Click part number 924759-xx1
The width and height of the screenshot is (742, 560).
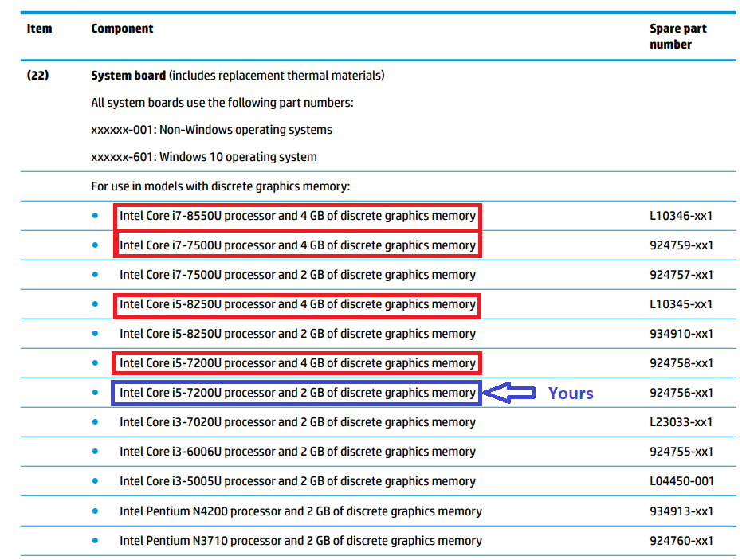coord(681,245)
